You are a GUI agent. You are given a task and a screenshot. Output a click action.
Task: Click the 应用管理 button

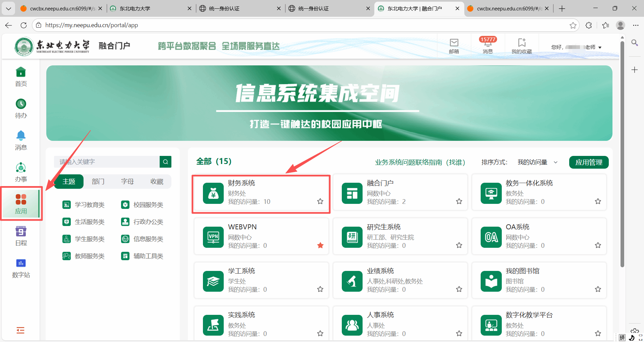[589, 162]
